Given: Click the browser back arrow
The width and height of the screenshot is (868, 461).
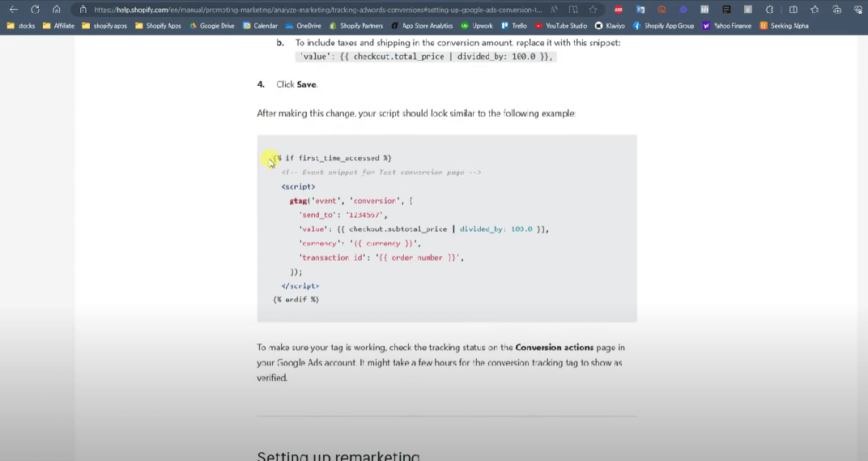Looking at the screenshot, I should [13, 10].
